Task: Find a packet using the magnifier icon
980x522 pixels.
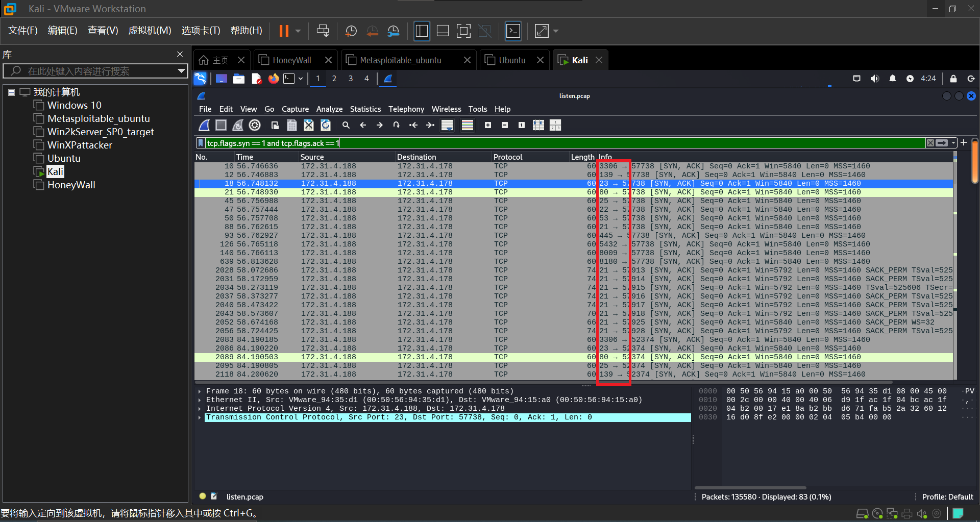Action: point(346,125)
